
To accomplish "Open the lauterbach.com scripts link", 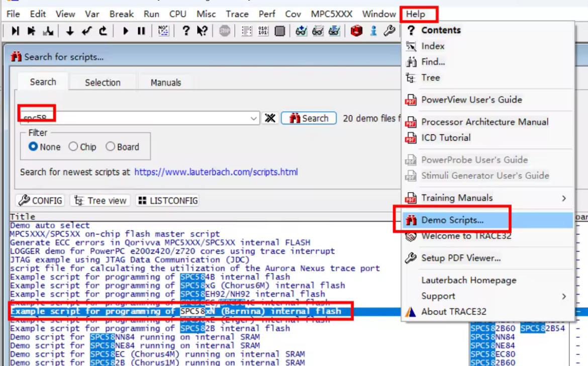I will click(216, 172).
